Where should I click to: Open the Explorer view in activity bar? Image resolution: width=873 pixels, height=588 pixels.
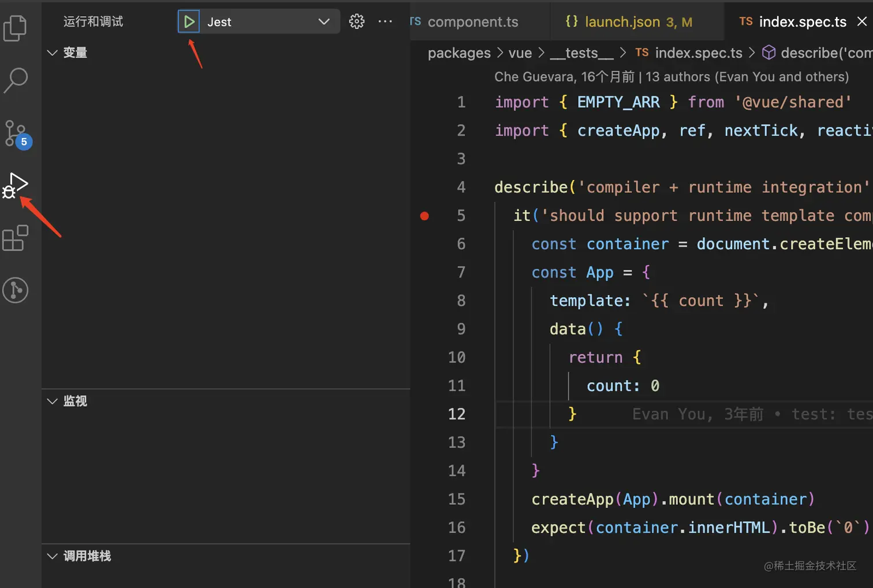tap(15, 28)
